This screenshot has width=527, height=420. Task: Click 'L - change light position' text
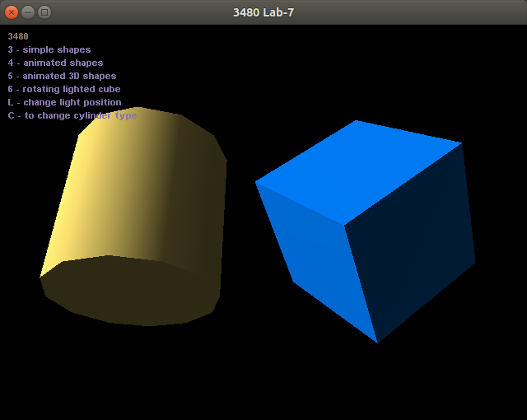tap(64, 102)
